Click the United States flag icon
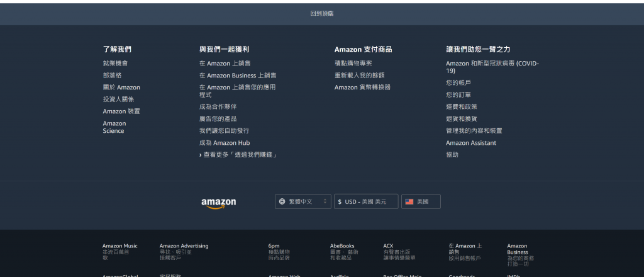The image size is (644, 277). coord(409,201)
